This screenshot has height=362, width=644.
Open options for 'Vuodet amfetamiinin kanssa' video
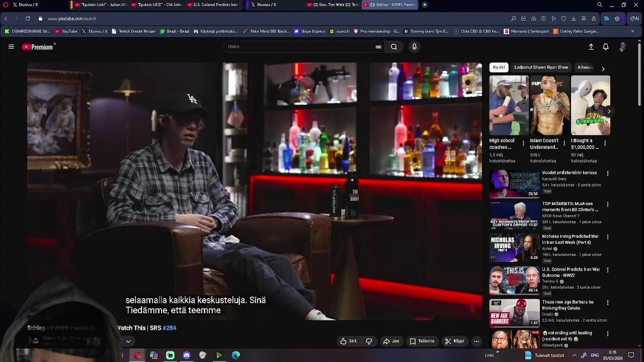tap(608, 173)
